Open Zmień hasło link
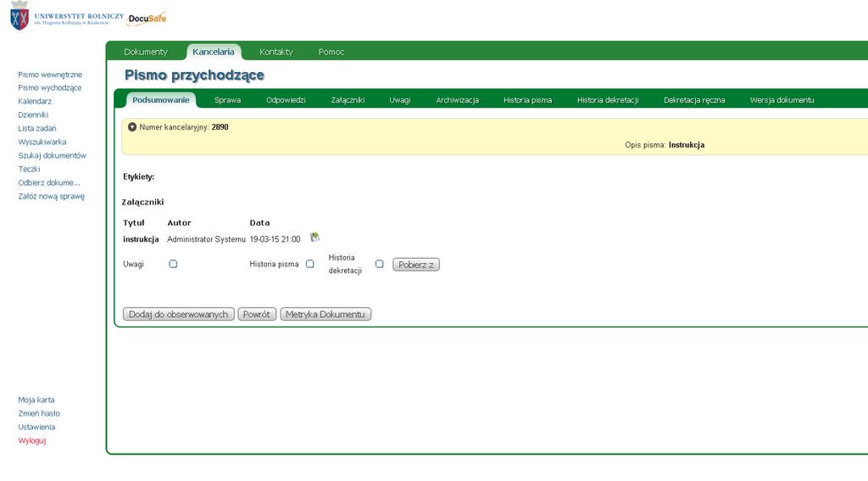Image resolution: width=868 pixels, height=481 pixels. click(x=39, y=414)
